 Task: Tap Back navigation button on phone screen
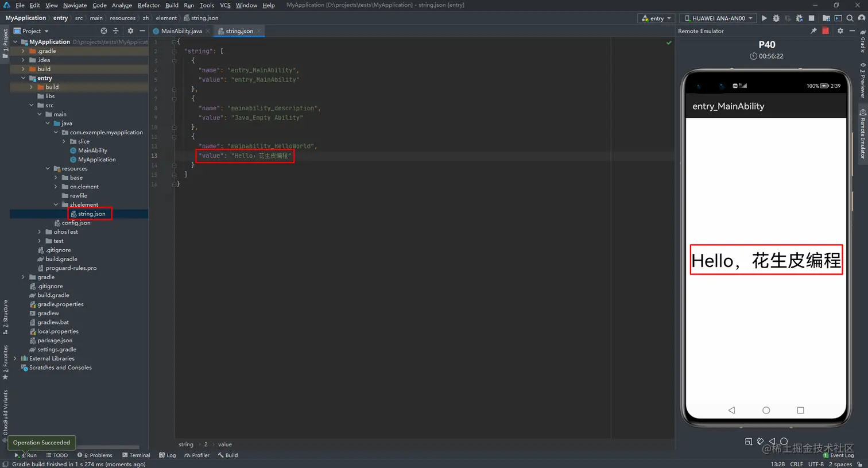[x=731, y=410]
